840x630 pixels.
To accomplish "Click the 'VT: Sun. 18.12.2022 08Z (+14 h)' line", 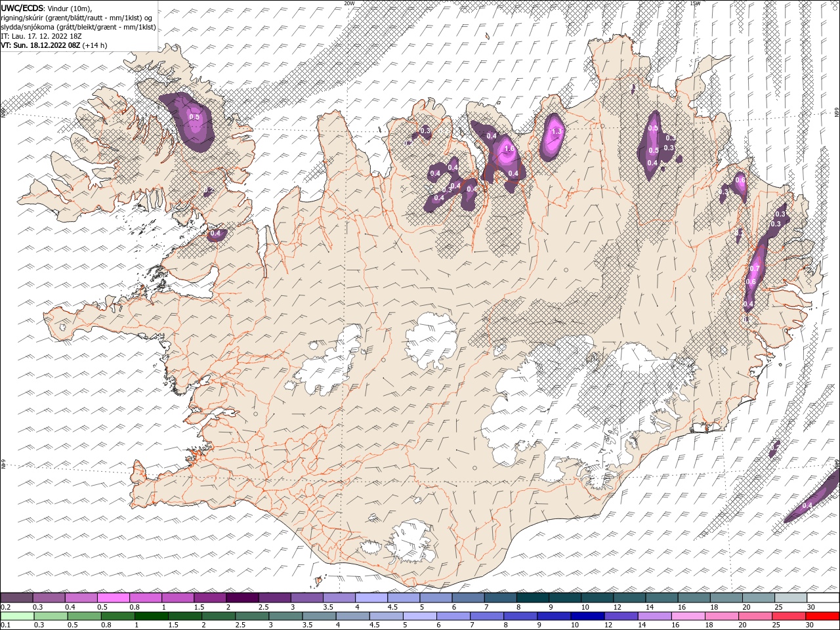I will (x=54, y=45).
